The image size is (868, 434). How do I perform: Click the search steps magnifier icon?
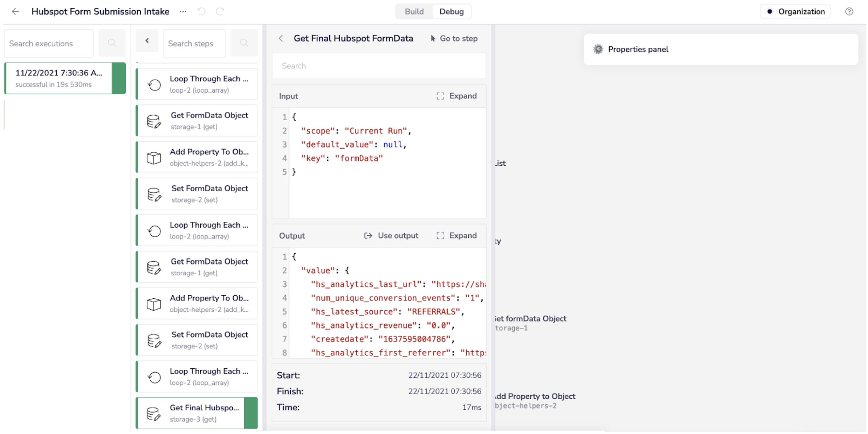pyautogui.click(x=244, y=43)
